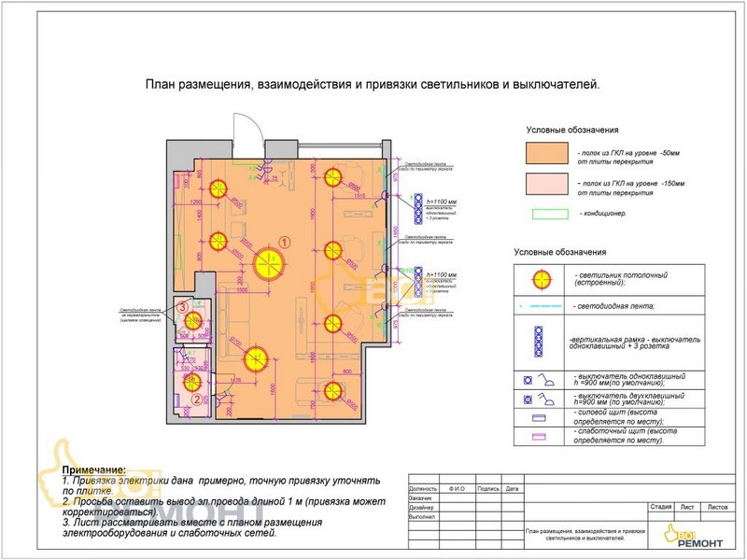Pick the pink -150мм ceiling swatch in the legend
The image size is (747, 560).
tap(547, 184)
